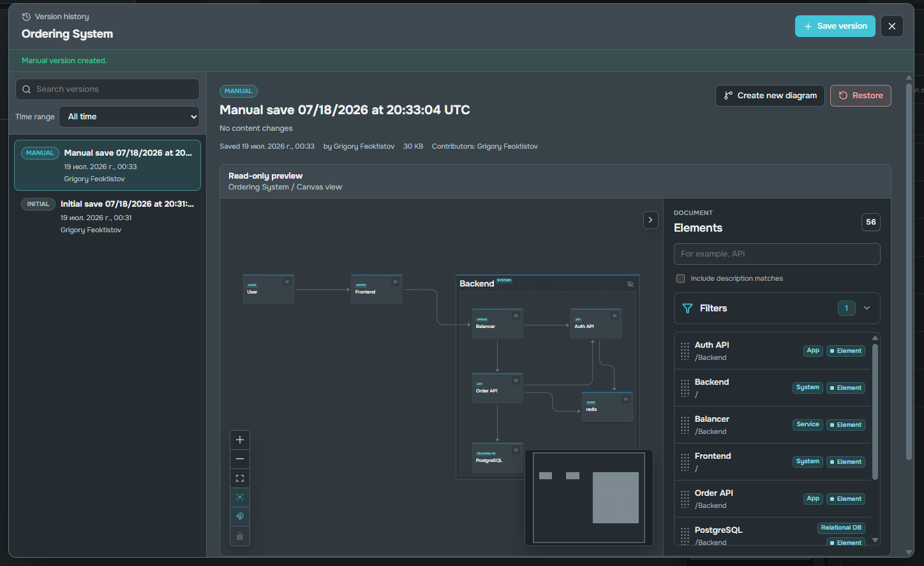Select Balancer in elements list
The width and height of the screenshot is (924, 566).
[x=773, y=425]
